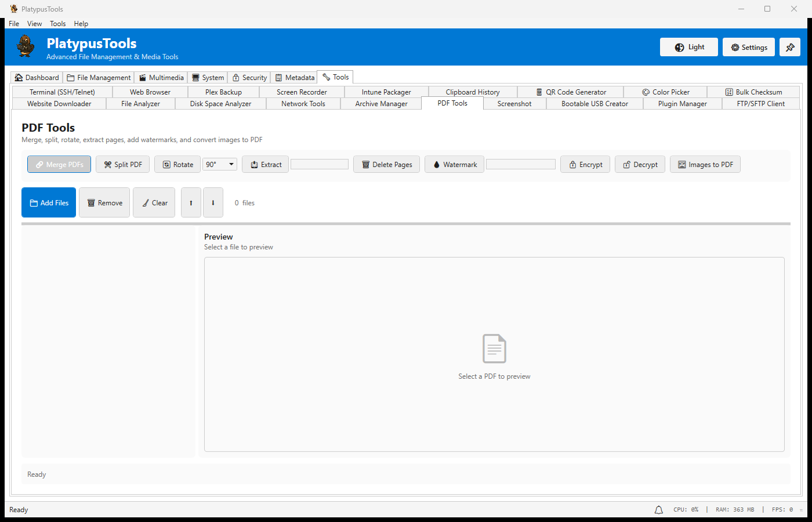Open the Delete Pages tool
The image size is (812, 522).
click(x=386, y=164)
